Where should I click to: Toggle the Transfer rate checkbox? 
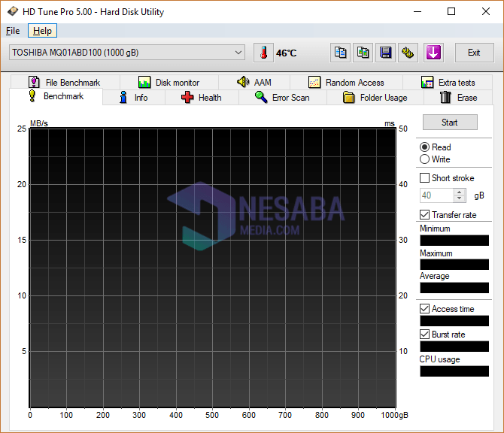point(424,214)
